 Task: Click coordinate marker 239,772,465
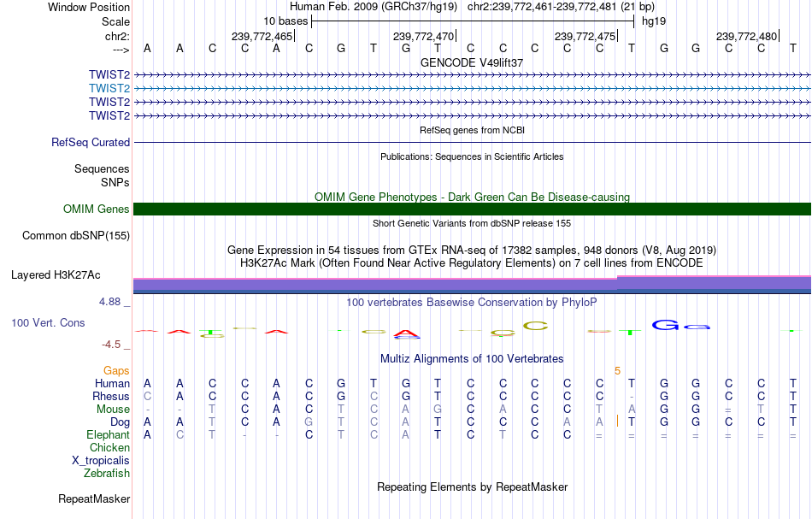pyautogui.click(x=262, y=36)
